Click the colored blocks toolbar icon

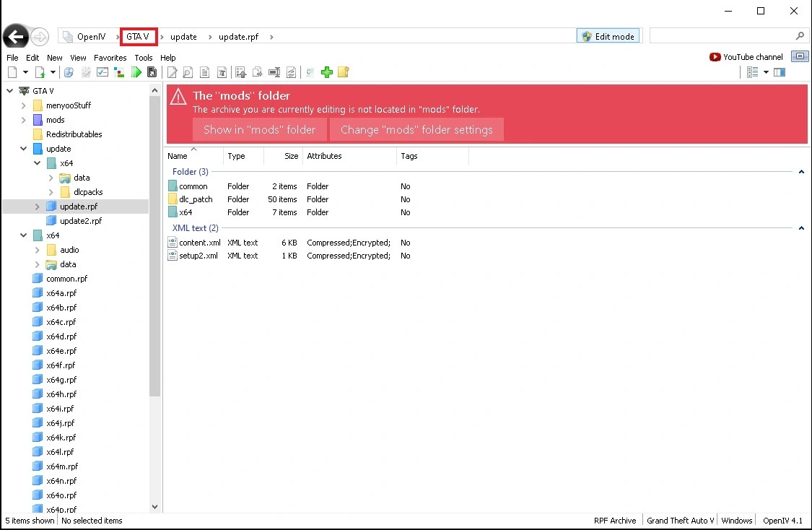pyautogui.click(x=119, y=72)
